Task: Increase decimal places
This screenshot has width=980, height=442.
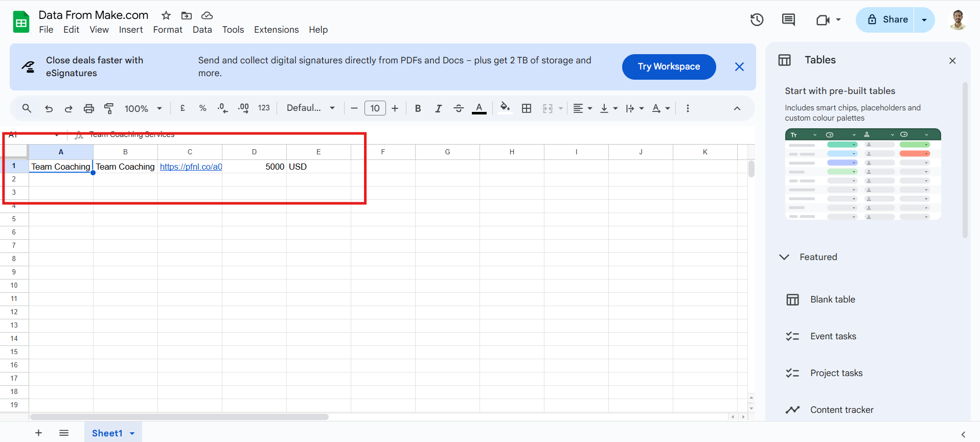Action: point(243,108)
